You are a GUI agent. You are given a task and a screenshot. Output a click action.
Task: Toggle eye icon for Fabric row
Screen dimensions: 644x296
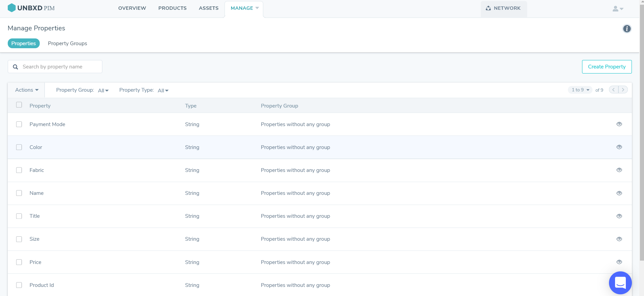(619, 170)
